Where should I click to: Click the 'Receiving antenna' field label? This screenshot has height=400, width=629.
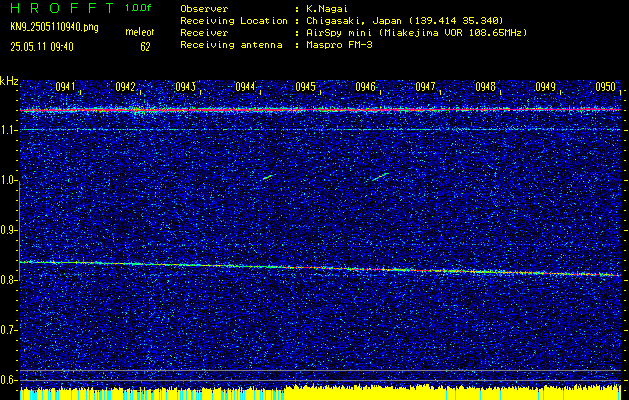[231, 45]
